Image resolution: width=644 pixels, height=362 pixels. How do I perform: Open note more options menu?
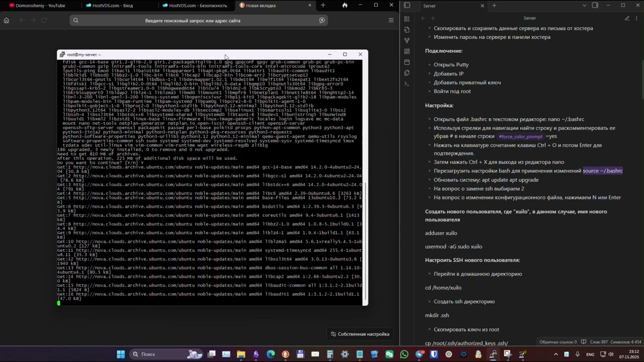pyautogui.click(x=637, y=18)
